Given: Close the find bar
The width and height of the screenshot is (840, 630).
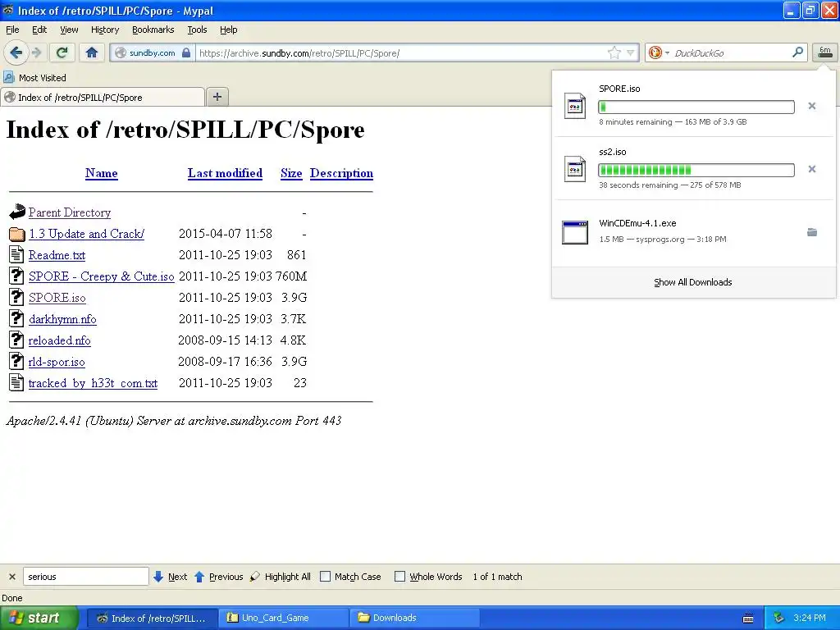Looking at the screenshot, I should tap(11, 577).
